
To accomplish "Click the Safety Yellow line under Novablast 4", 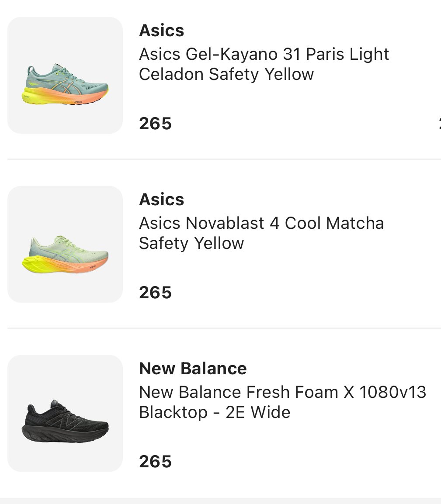I will [191, 243].
